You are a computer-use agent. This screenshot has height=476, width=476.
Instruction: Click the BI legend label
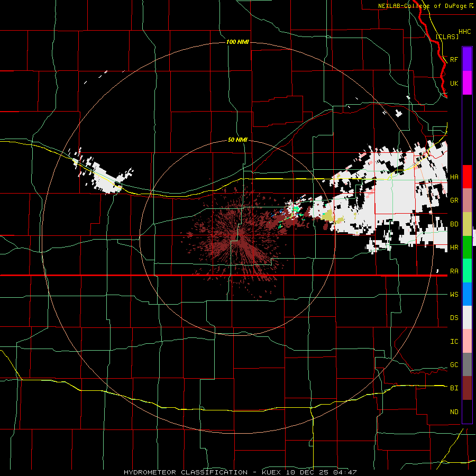[x=454, y=388]
